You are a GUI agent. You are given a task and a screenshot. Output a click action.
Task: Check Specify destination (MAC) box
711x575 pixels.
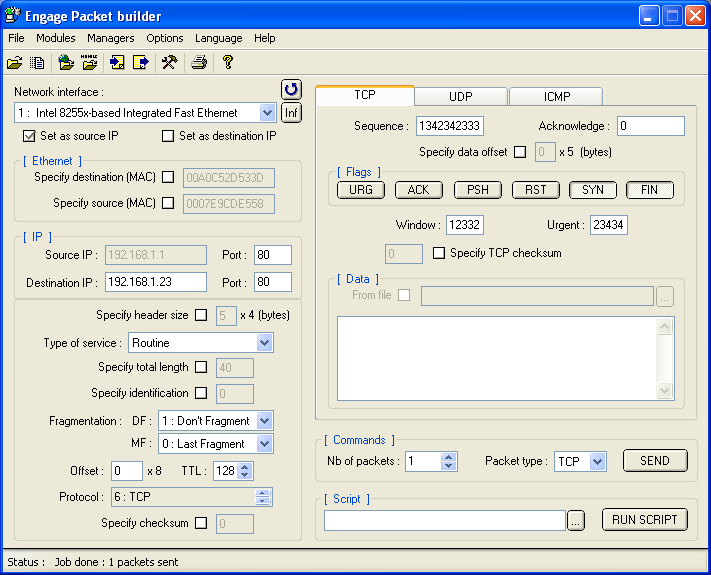point(168,177)
